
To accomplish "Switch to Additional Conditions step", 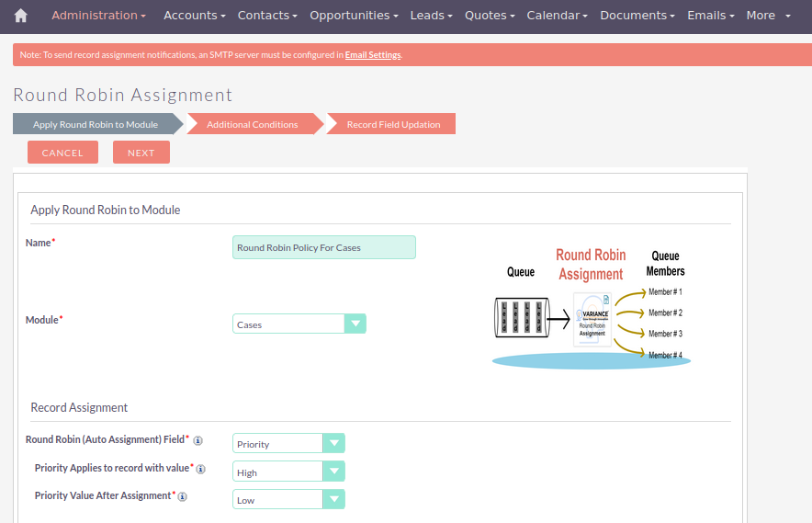I will 252,124.
